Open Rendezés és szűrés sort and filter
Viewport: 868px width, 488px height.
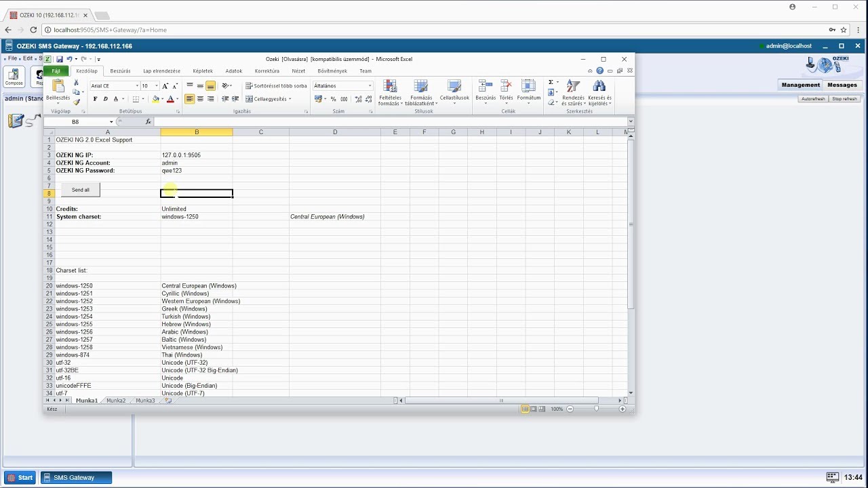point(573,92)
